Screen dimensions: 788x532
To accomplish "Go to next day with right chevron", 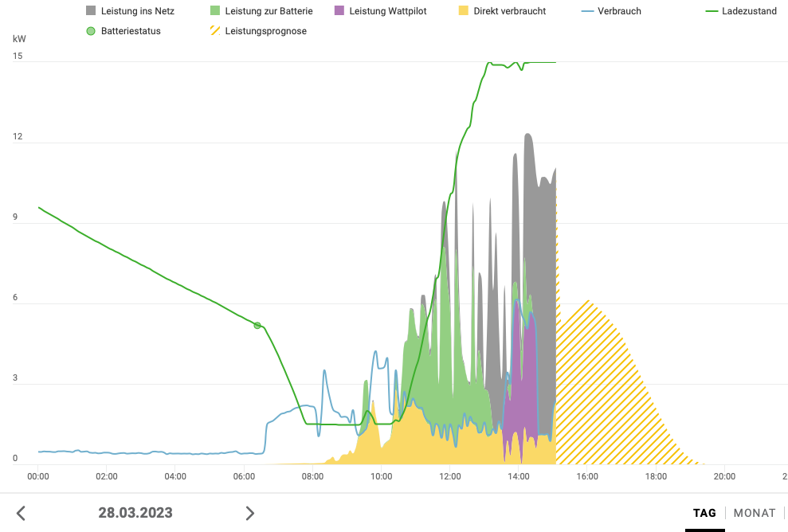I will coord(249,513).
